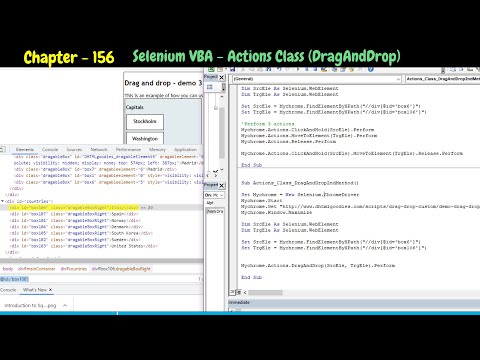Image resolution: width=480 pixels, height=360 pixels.
Task: Toggle Design Mode toolbar icon
Action: point(324,69)
